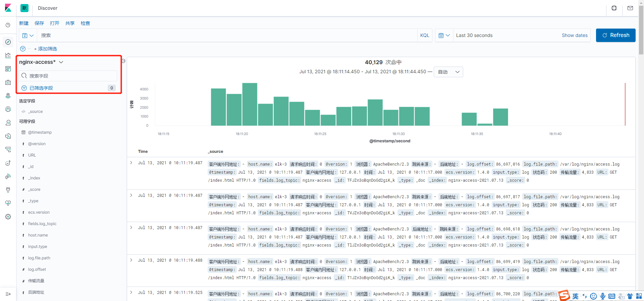Open the Visualize chart icon in sidebar
The height and width of the screenshot is (301, 644).
[8, 55]
